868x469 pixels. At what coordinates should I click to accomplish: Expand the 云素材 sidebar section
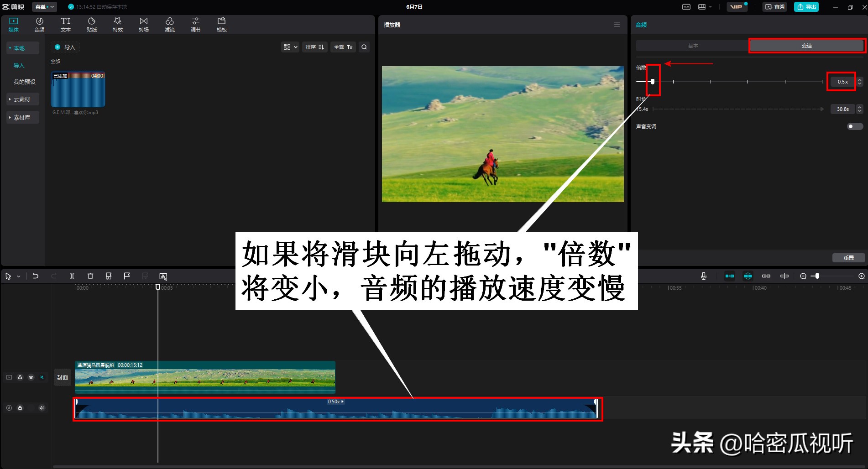click(22, 99)
